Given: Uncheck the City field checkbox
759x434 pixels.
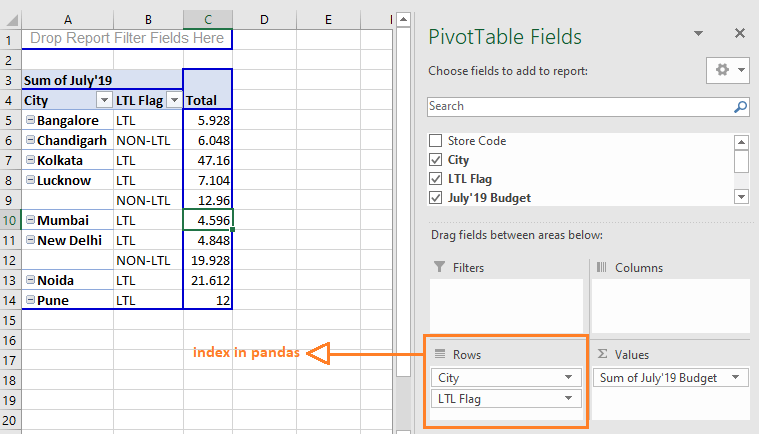Looking at the screenshot, I should tap(435, 160).
